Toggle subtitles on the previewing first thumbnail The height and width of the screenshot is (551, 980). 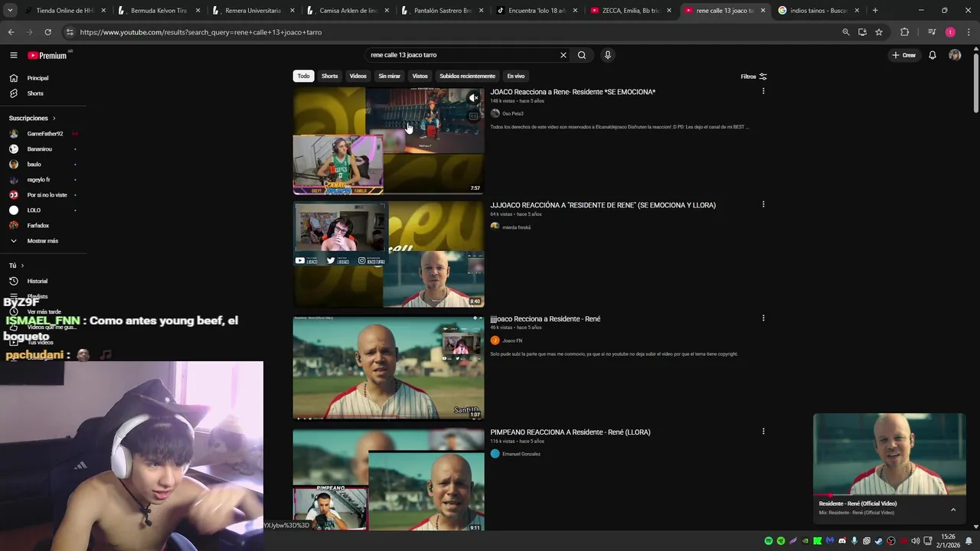(474, 116)
